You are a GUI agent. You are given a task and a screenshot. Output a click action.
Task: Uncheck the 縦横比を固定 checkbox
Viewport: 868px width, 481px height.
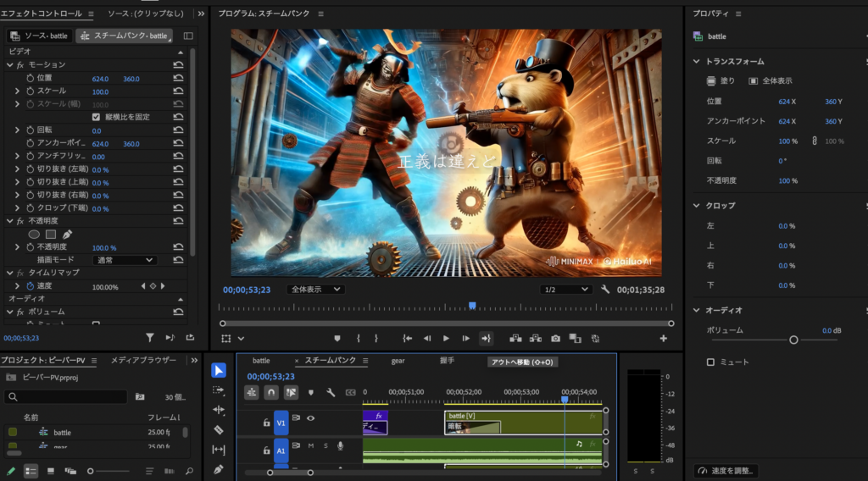point(96,117)
